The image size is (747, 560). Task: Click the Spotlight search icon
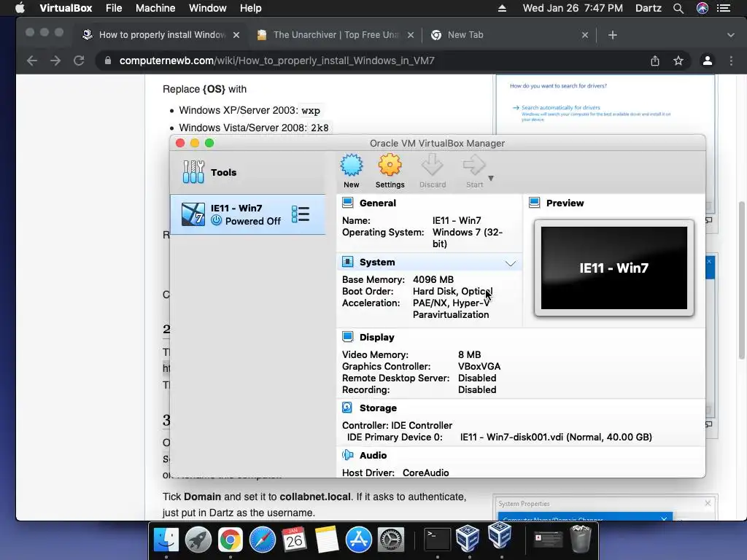678,8
